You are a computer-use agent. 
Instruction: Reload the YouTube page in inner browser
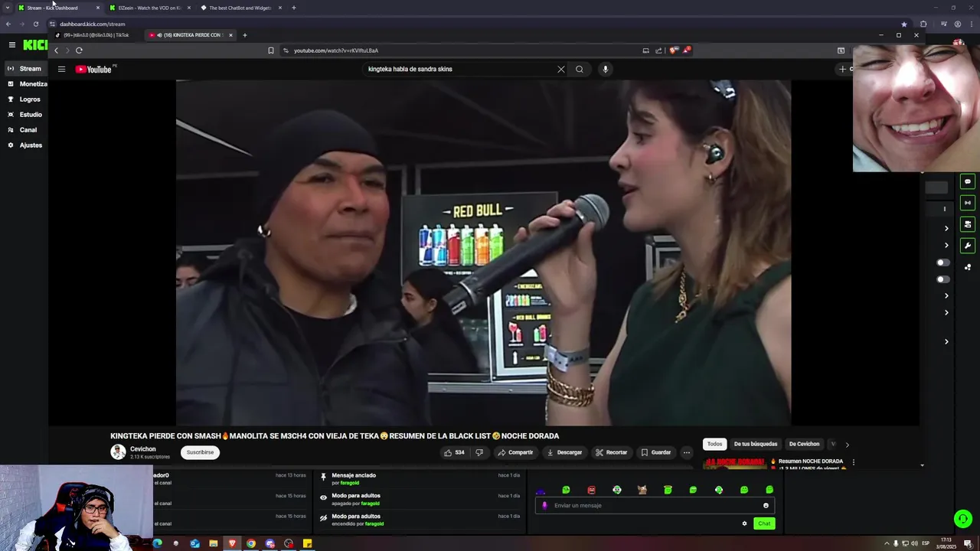[79, 51]
